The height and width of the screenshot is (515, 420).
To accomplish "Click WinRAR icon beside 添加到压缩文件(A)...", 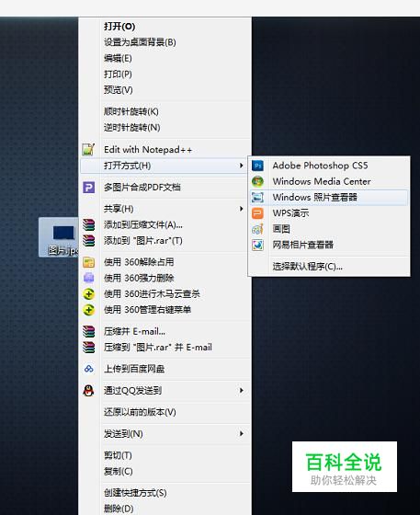I will 88,225.
